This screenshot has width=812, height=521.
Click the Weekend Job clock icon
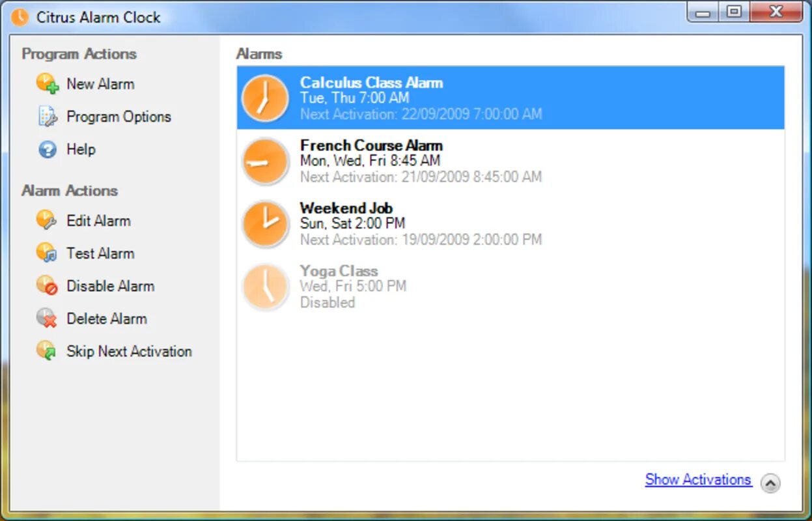click(x=265, y=224)
